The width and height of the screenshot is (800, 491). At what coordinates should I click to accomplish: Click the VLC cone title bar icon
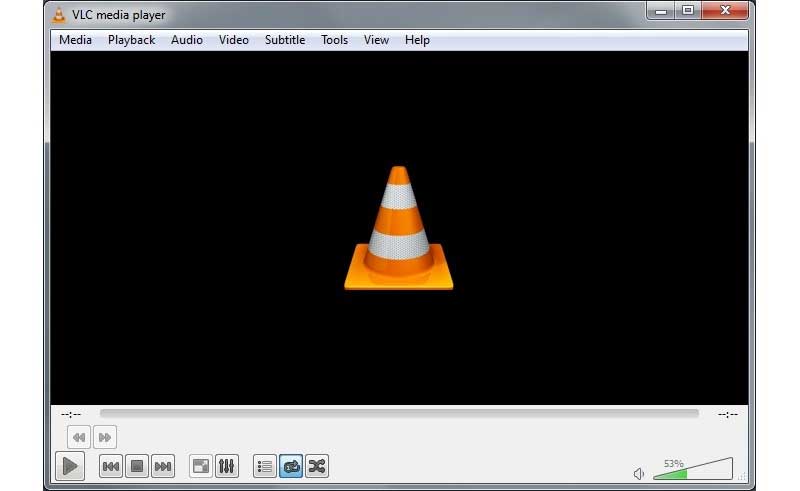pyautogui.click(x=59, y=15)
